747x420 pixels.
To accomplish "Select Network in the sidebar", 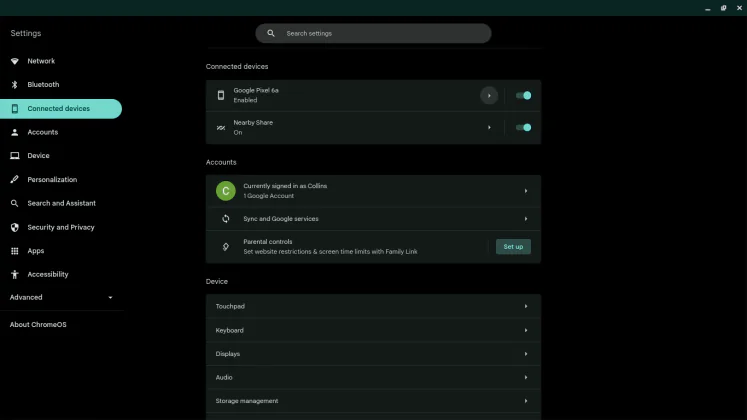I will 61,61.
